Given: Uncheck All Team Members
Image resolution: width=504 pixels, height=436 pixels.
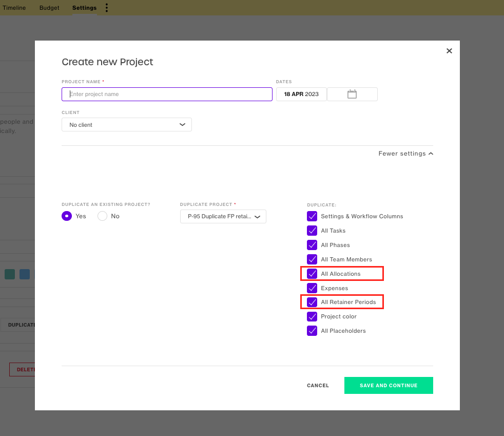Looking at the screenshot, I should point(312,259).
